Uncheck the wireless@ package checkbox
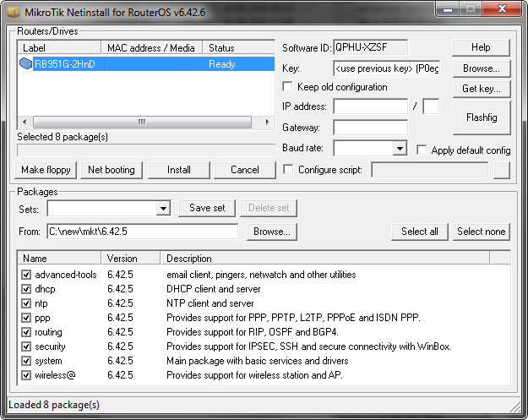Screen dimensions: 528x420 coord(26,375)
